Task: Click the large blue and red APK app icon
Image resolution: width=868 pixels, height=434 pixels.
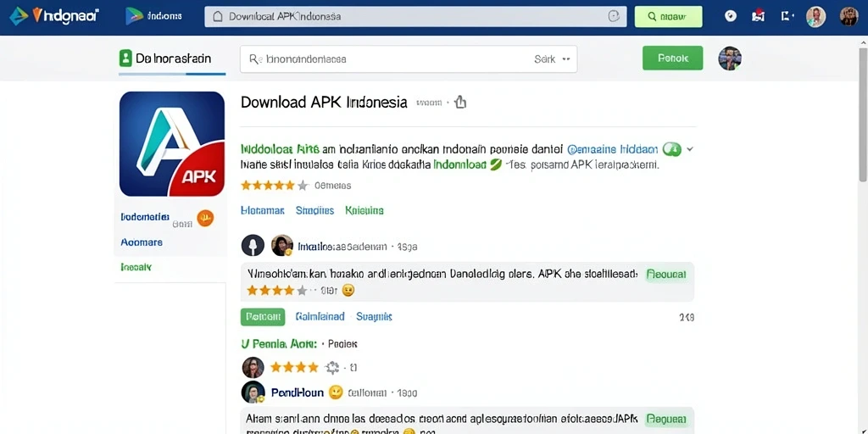Action: coord(171,144)
